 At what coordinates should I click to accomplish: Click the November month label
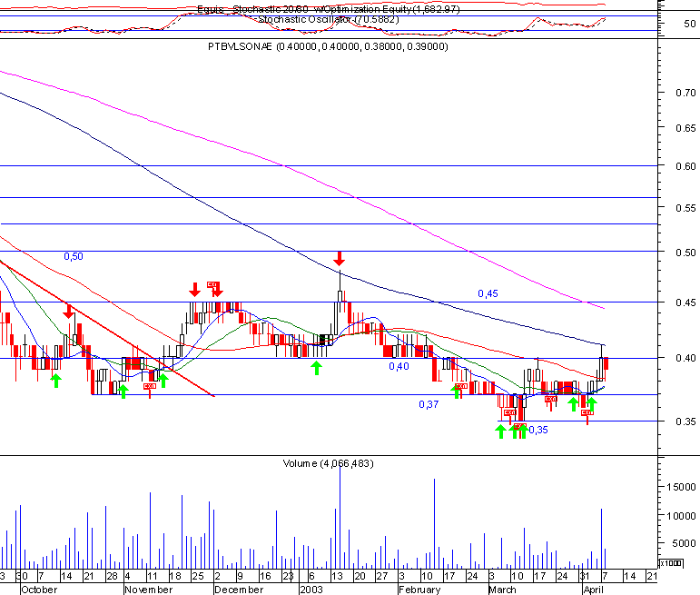click(x=149, y=590)
